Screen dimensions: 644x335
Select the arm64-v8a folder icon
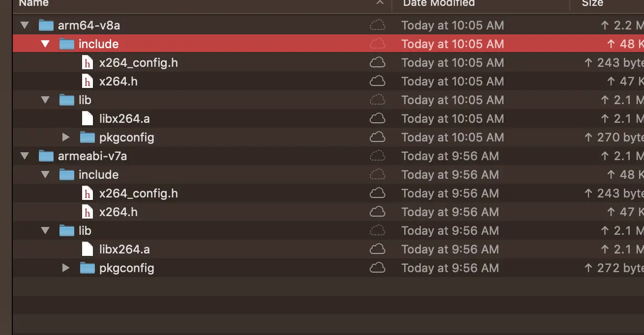click(x=46, y=25)
